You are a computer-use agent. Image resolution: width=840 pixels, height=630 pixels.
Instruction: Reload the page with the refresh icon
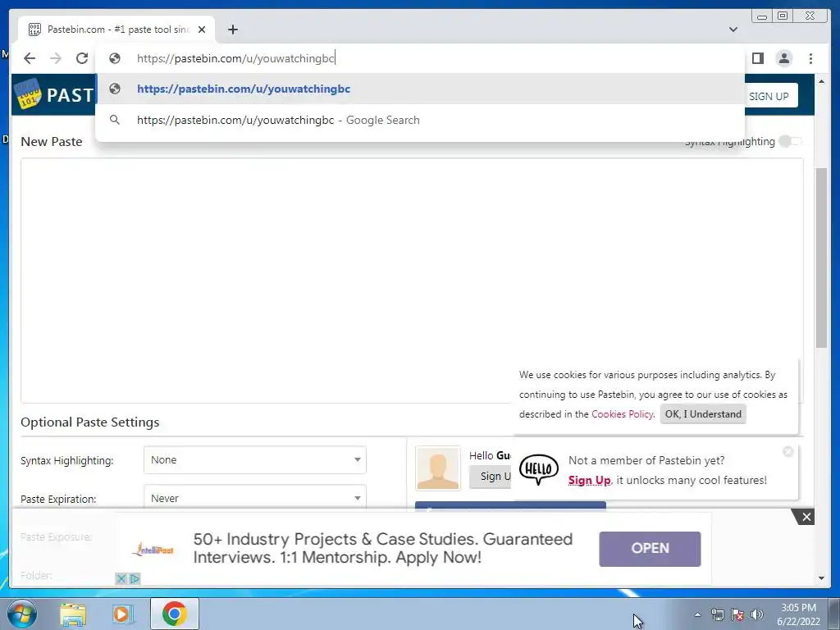(82, 58)
